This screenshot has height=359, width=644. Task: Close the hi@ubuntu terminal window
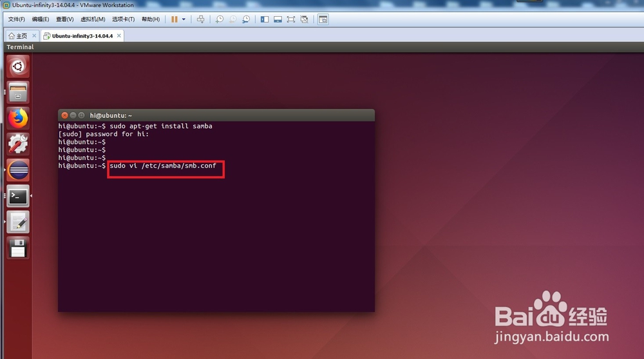(x=64, y=115)
